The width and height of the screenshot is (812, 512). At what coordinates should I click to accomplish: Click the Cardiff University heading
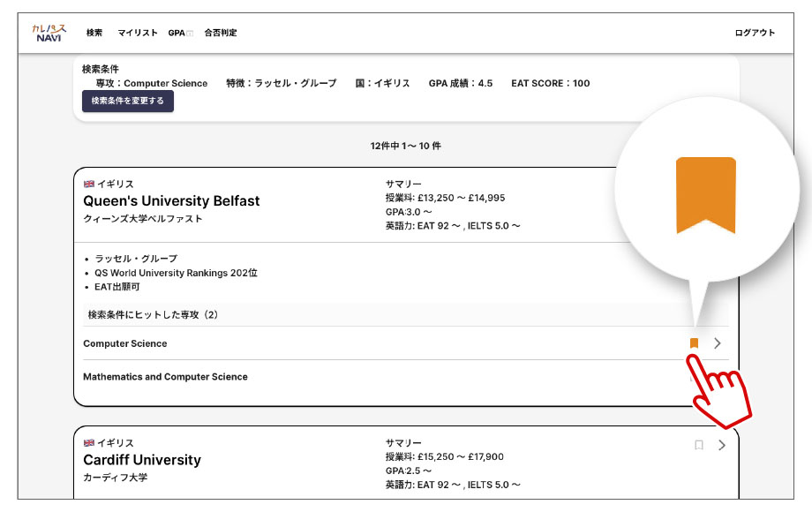pos(142,460)
